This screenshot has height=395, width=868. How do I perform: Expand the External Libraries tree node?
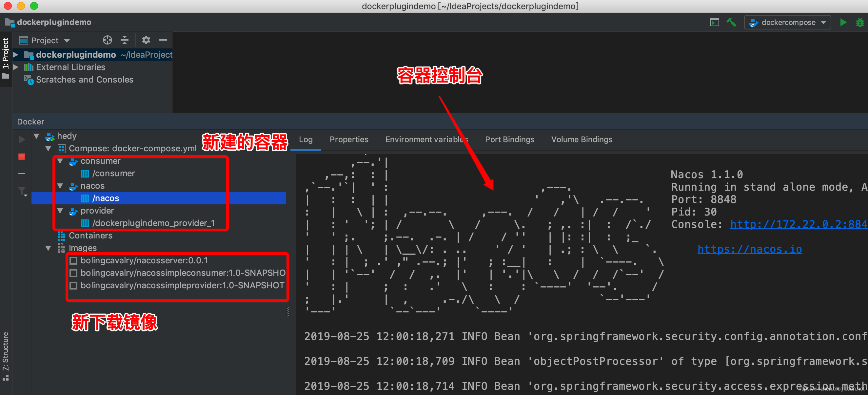(15, 67)
